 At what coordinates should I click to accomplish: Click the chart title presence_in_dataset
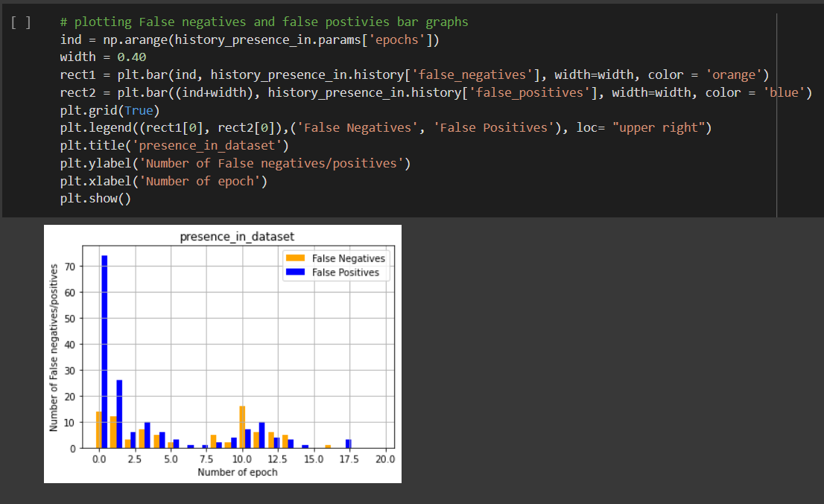[237, 237]
